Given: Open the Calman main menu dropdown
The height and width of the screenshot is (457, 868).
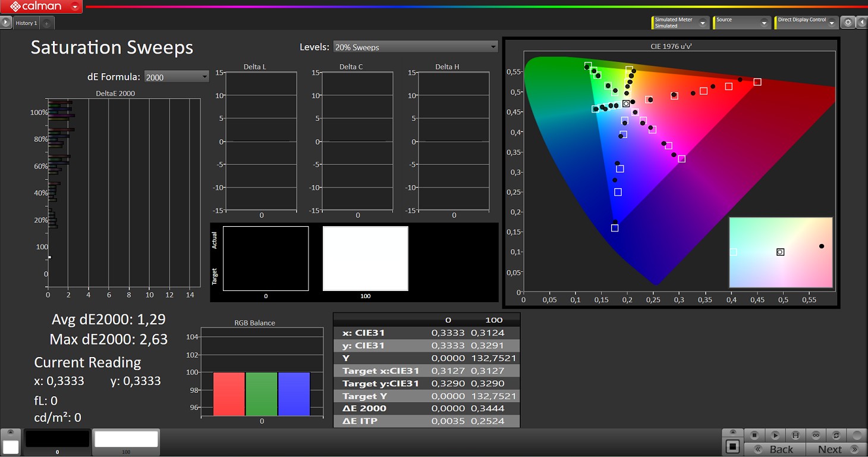Looking at the screenshot, I should 75,7.
